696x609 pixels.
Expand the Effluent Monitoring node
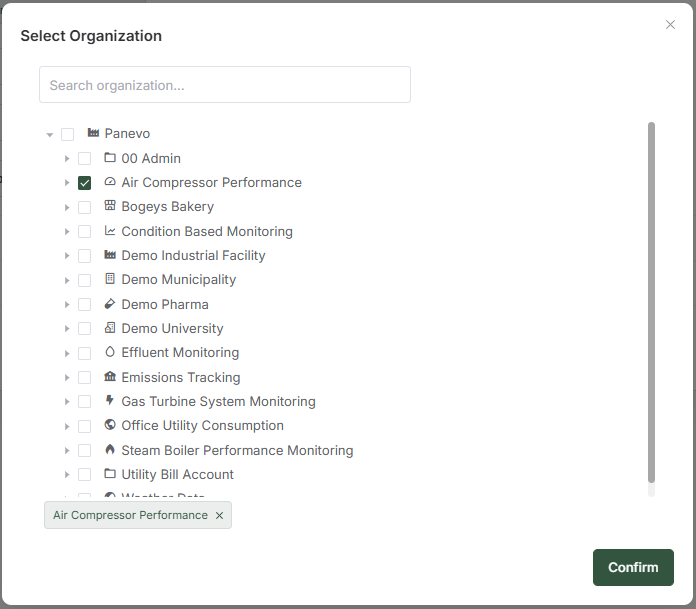click(67, 353)
